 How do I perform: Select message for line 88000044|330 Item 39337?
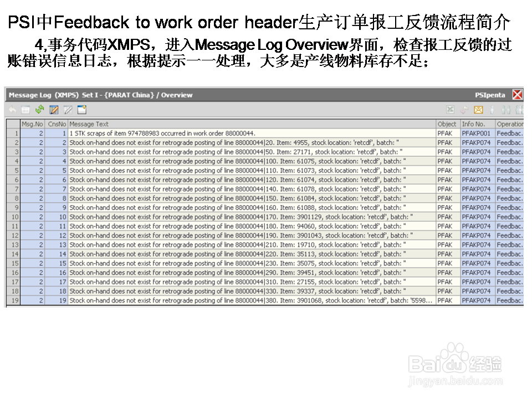click(252, 291)
